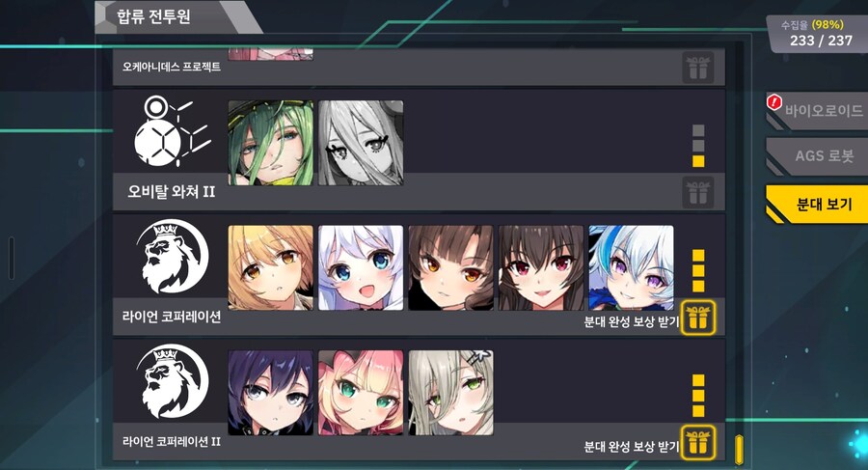Claim the 라이언 코퍼레이션 II squad completion gift
Screen dimensions: 868x470
[x=698, y=442]
